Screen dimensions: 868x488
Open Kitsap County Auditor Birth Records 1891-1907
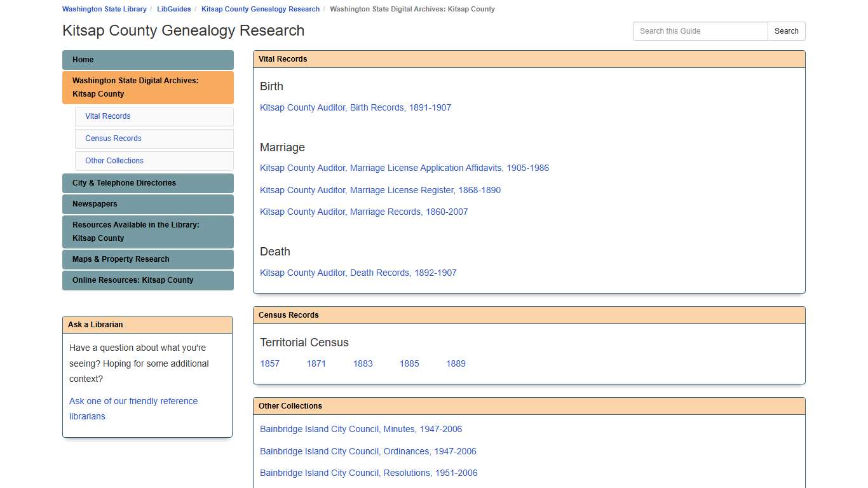pos(355,107)
